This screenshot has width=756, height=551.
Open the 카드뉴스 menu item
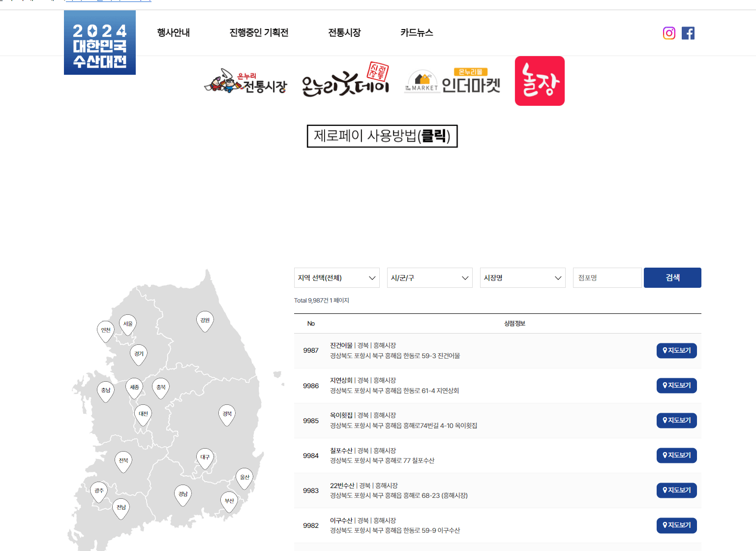417,32
